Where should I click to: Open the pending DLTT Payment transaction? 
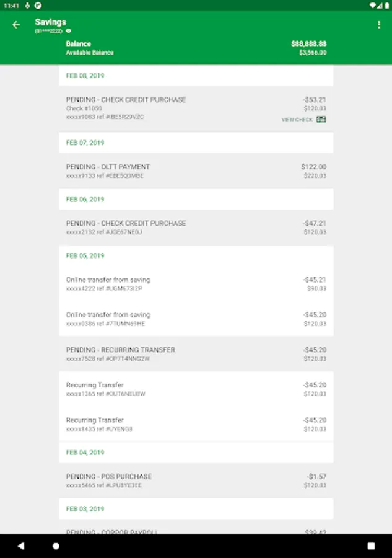point(196,170)
